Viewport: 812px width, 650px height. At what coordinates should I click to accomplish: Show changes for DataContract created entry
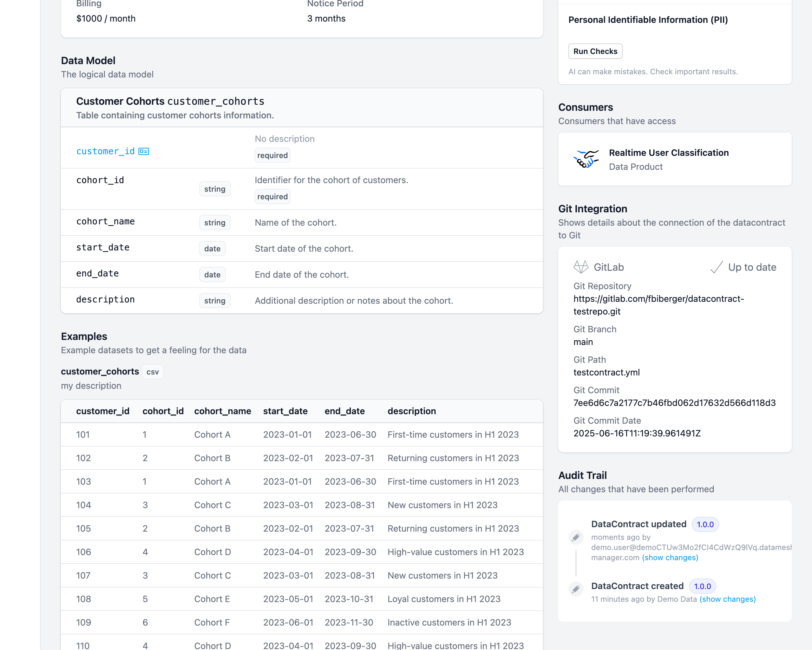[727, 599]
